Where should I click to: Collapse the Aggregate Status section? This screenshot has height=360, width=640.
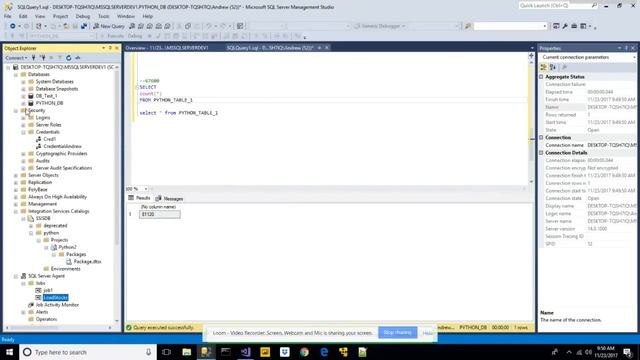(x=542, y=77)
